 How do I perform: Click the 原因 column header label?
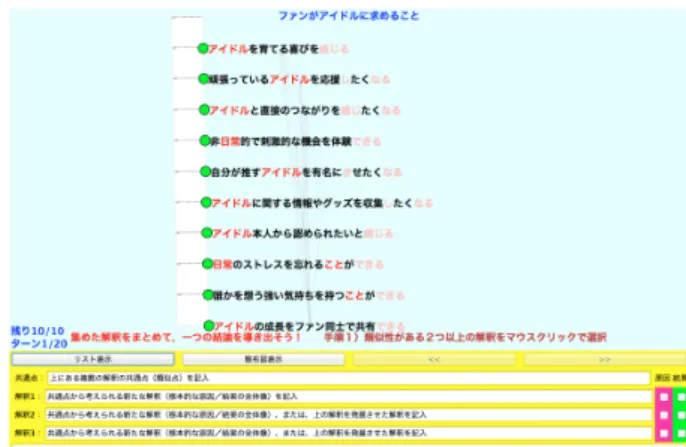(x=662, y=378)
